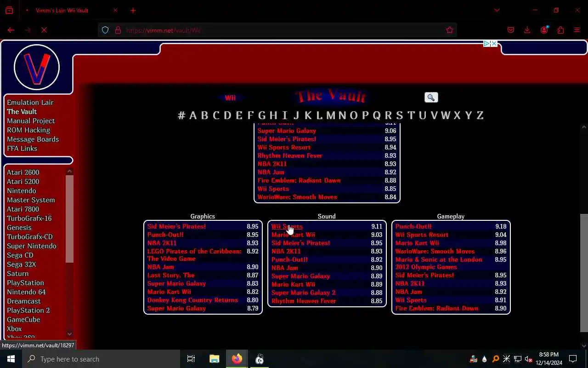Open LEGO Pirates of the Caribbean
This screenshot has width=588, height=368.
[194, 255]
